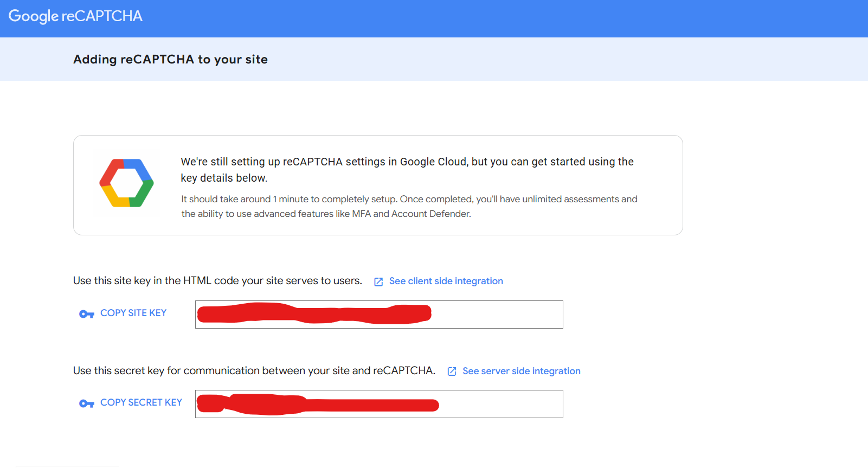Click the 'Adding reCAPTCHA to your site' heading
The width and height of the screenshot is (868, 468).
(170, 59)
